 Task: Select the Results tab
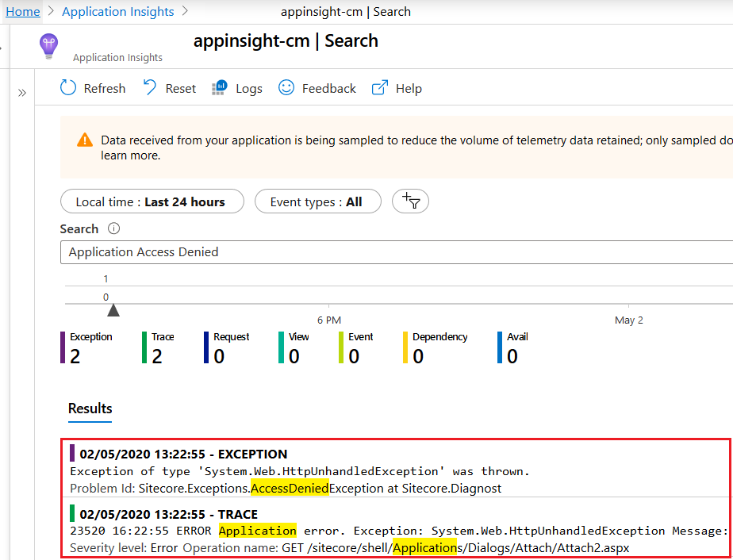tap(90, 408)
